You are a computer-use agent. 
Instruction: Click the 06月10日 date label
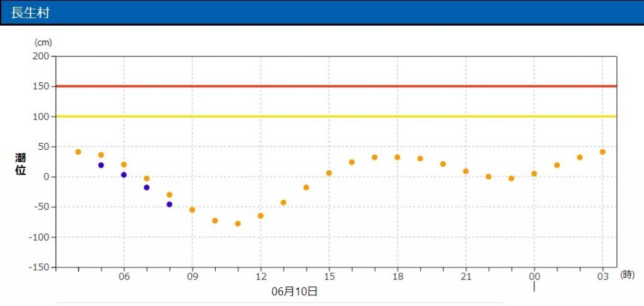(x=294, y=292)
